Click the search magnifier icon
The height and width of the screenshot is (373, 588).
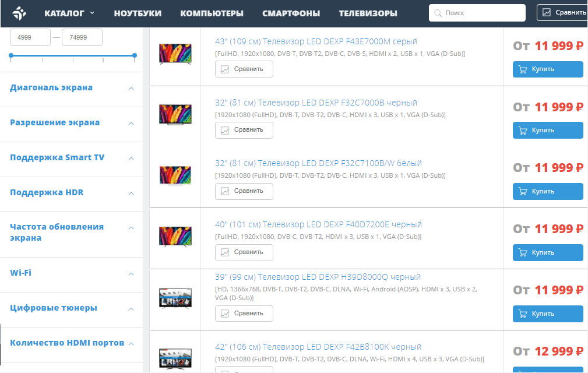click(x=438, y=13)
